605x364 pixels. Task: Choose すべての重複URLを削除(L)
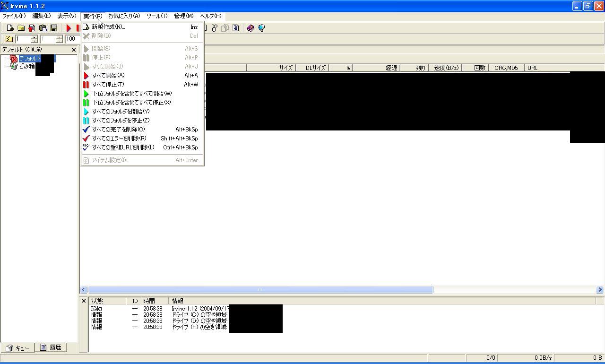[142, 147]
